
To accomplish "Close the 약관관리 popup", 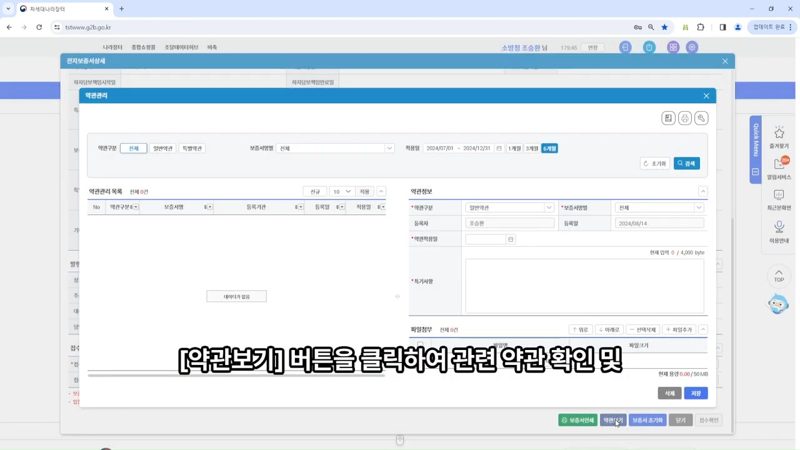I will click(x=706, y=96).
